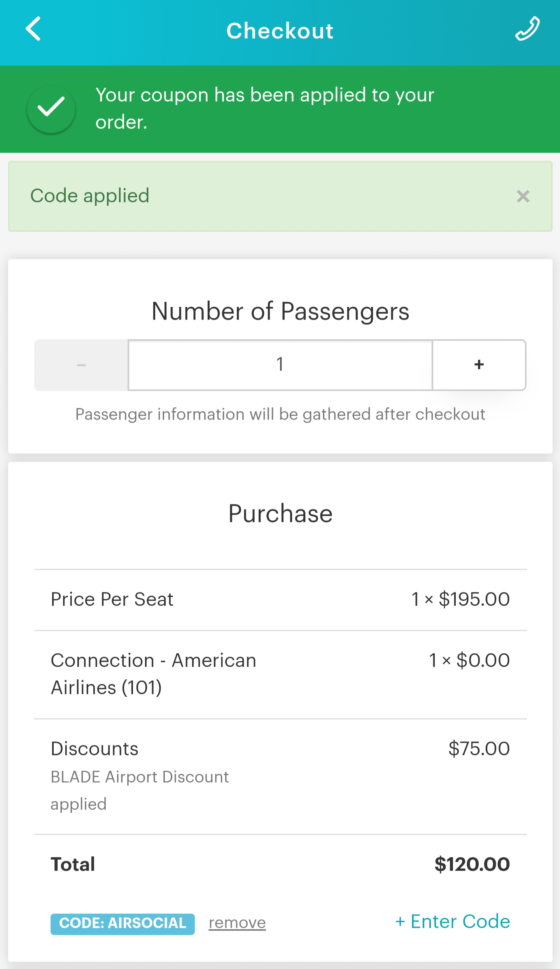Tap the green checkmark circle icon
Viewport: 560px width, 969px height.
(51, 109)
